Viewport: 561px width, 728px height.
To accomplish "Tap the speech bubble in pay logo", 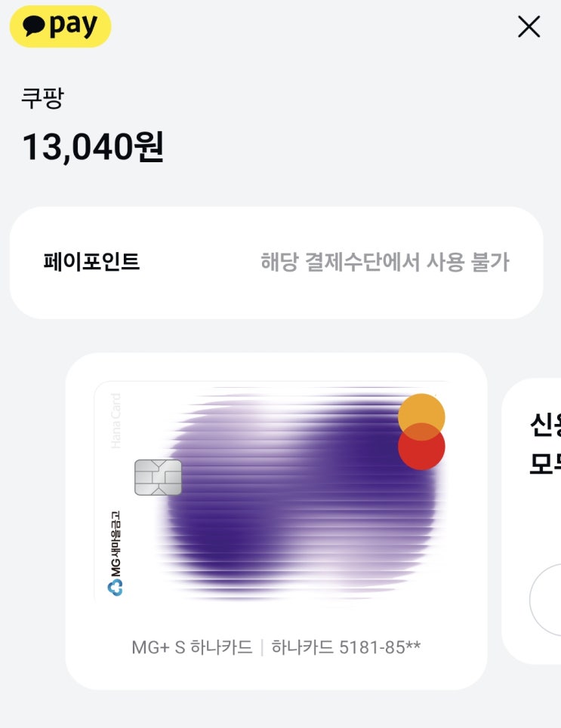I will [x=34, y=26].
